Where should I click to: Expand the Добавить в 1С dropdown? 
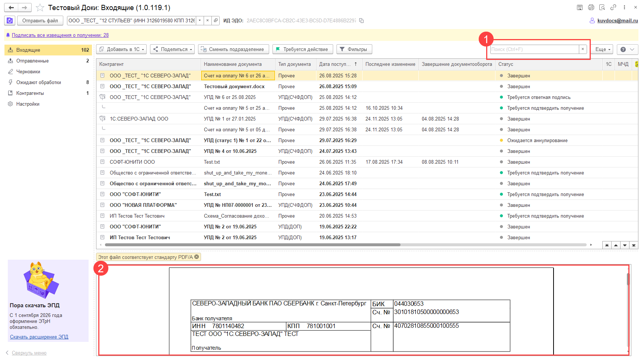click(121, 49)
